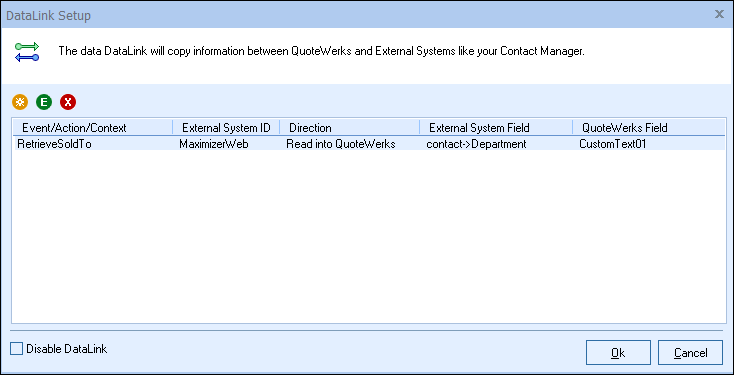Image resolution: width=734 pixels, height=375 pixels.
Task: Close the DataLink Setup window
Action: 719,14
